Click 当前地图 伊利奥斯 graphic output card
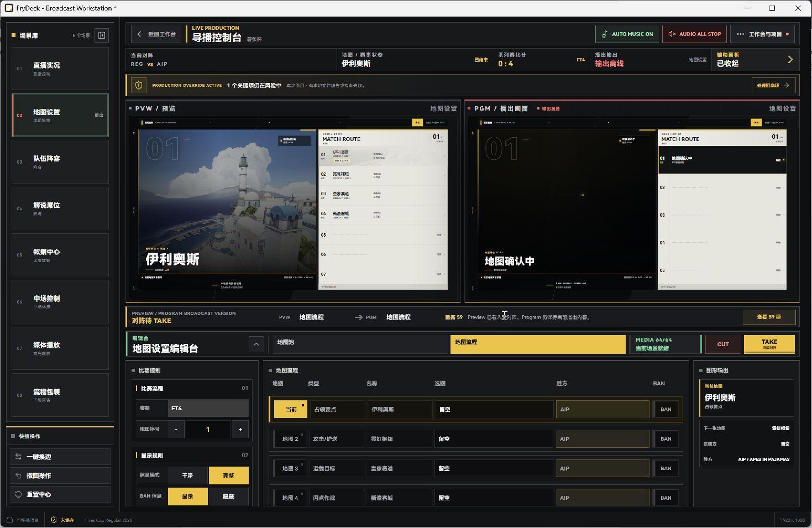 (x=746, y=398)
